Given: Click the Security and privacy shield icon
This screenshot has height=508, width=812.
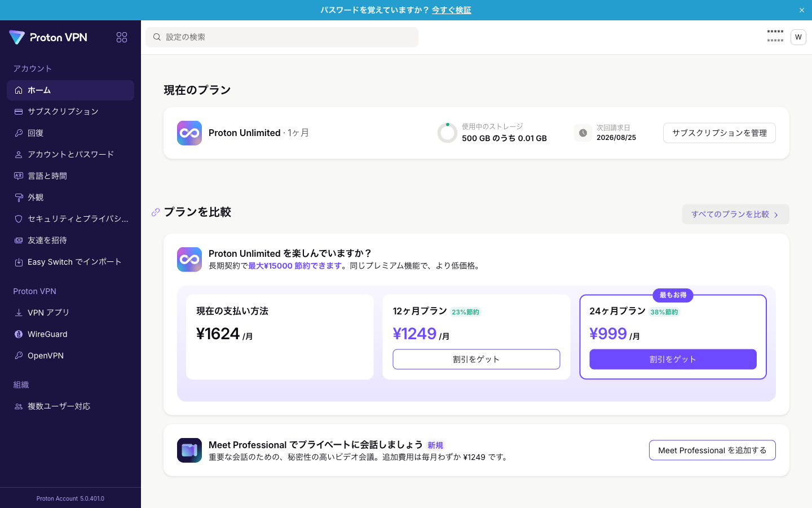Looking at the screenshot, I should point(19,219).
